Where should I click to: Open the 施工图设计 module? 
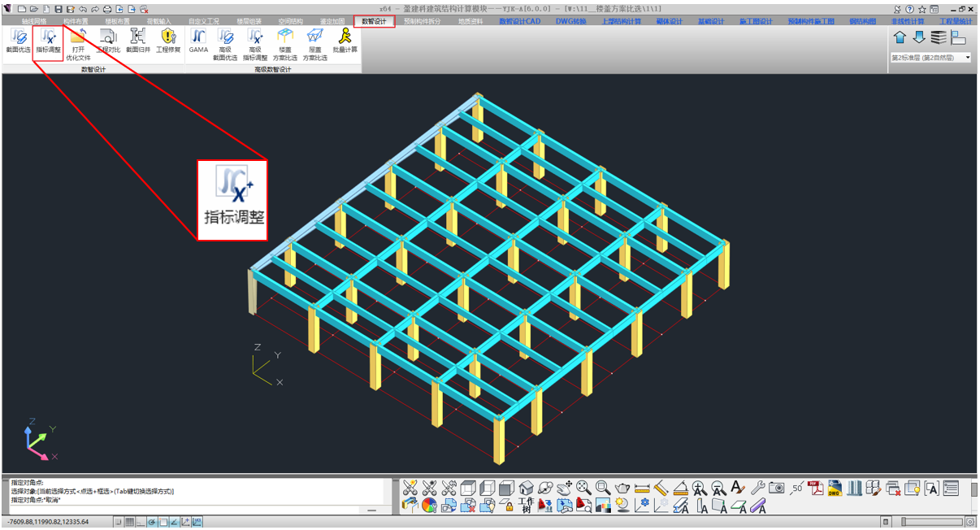[x=756, y=21]
